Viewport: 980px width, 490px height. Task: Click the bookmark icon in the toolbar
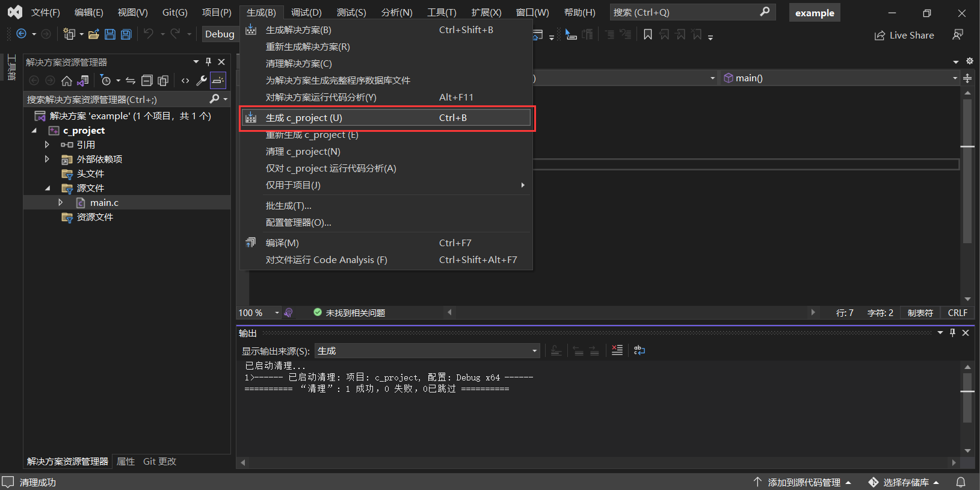(x=647, y=35)
